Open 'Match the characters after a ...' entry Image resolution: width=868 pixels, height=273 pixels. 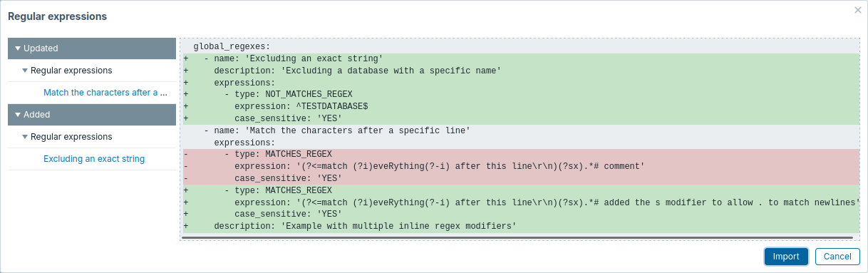pos(105,93)
